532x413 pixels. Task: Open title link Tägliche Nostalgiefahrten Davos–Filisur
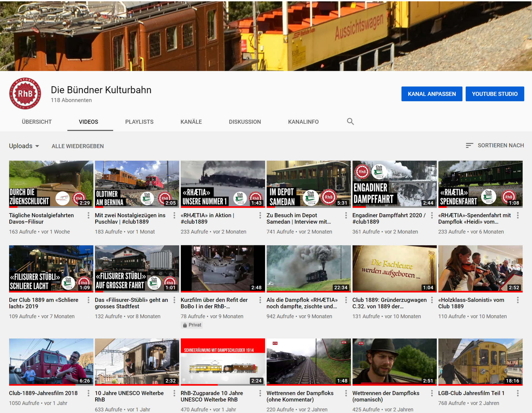[x=41, y=218]
